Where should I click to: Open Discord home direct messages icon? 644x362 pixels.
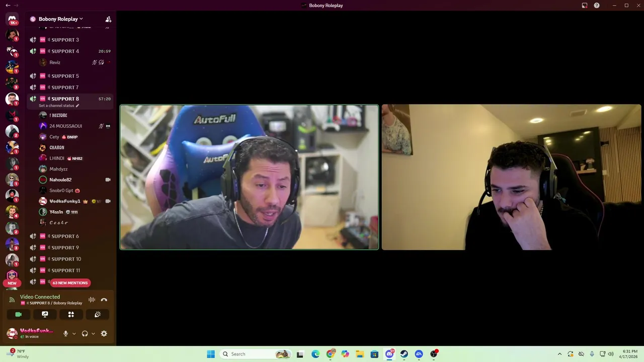[x=12, y=19]
